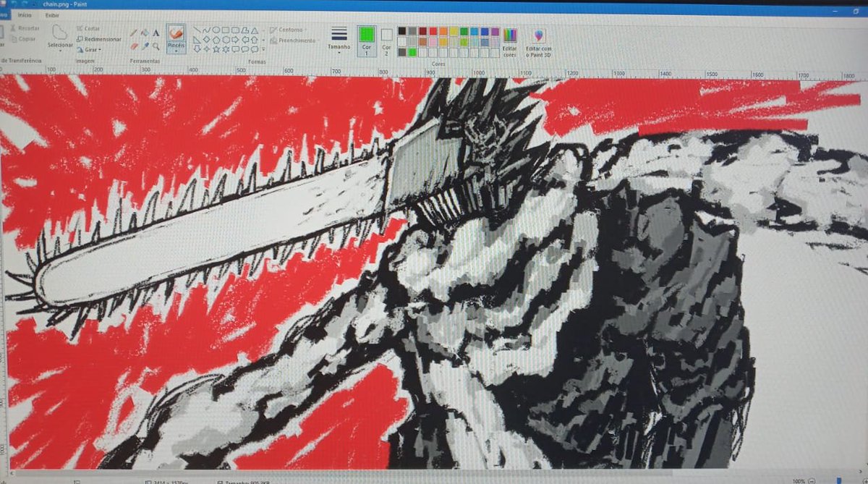Click the zoom out minus button
The image size is (868, 484).
click(811, 480)
